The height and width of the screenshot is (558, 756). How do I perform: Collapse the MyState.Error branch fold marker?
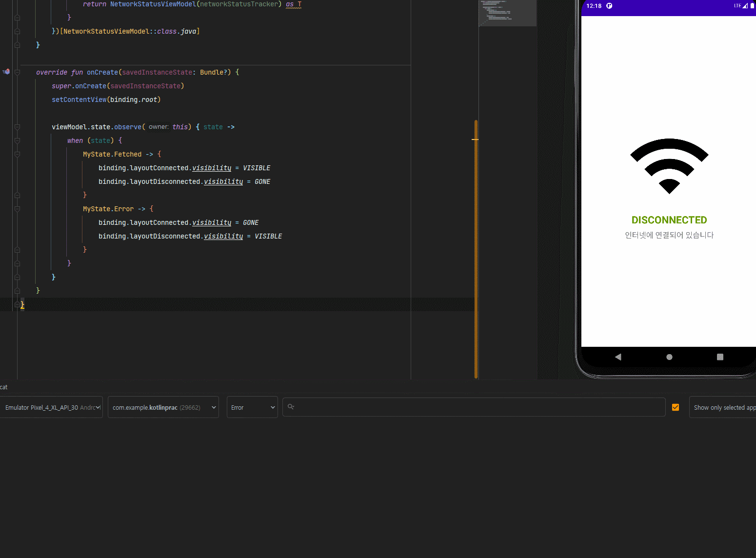tap(17, 209)
